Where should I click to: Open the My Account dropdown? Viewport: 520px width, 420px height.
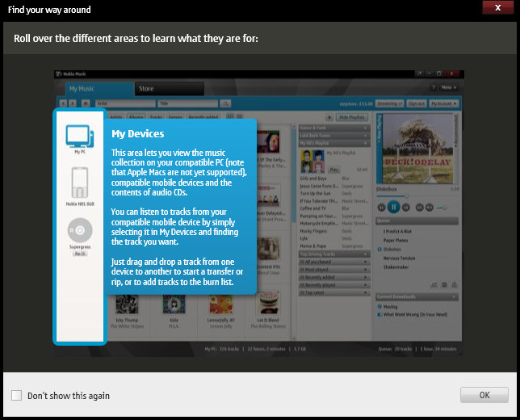point(443,103)
